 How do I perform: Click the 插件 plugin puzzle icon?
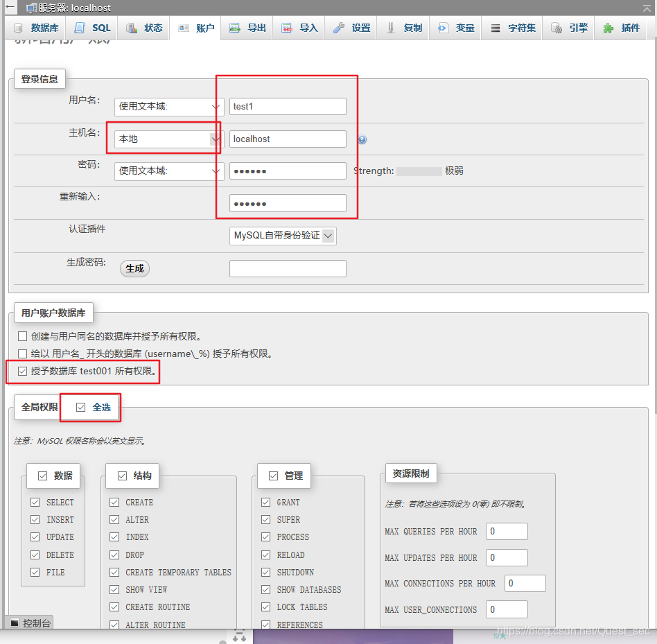click(x=608, y=28)
